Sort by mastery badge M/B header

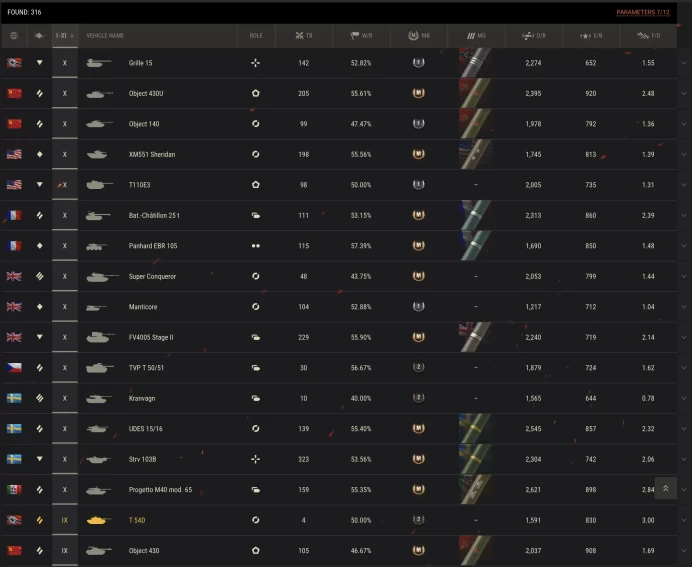click(418, 36)
